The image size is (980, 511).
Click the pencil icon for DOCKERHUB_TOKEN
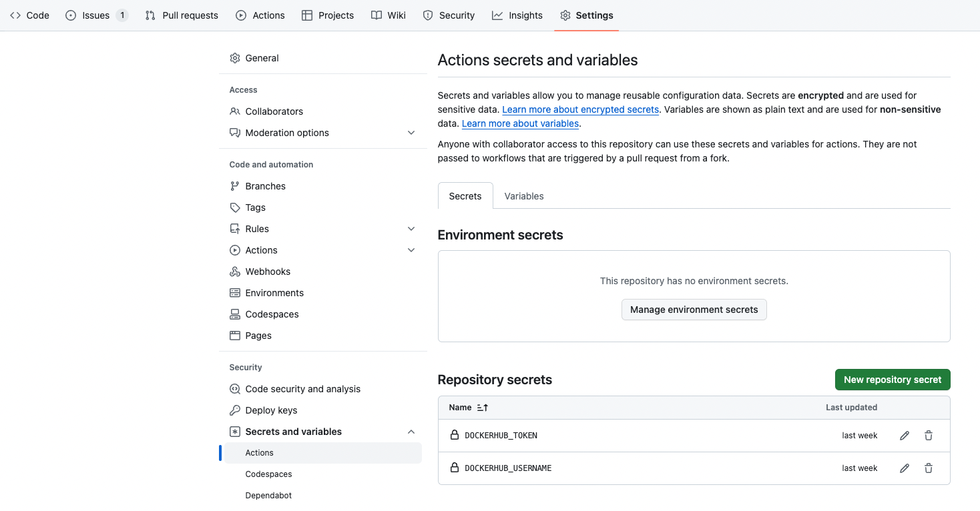point(905,436)
